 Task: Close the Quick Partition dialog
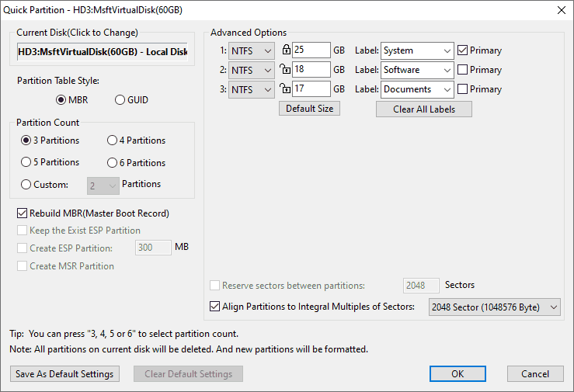tap(561, 9)
